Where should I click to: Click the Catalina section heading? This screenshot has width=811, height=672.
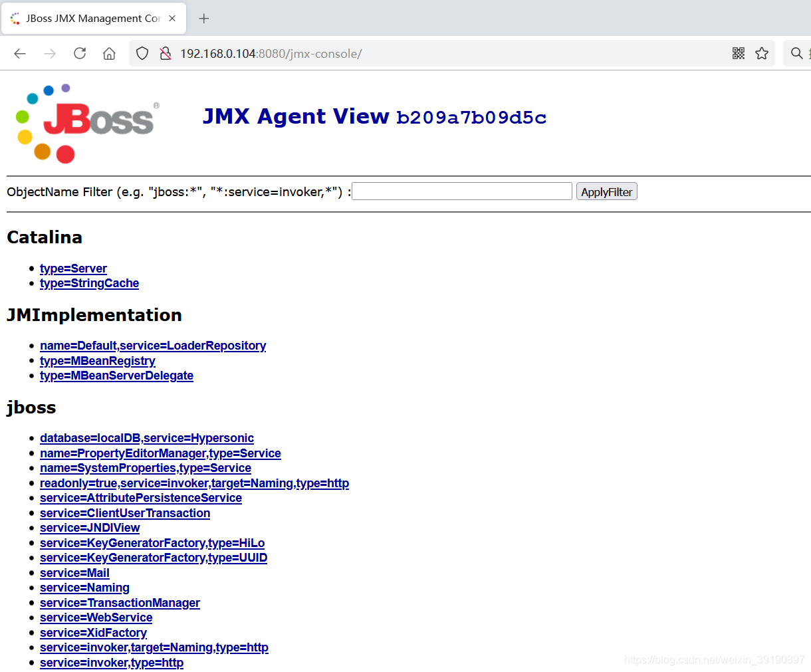pos(45,237)
